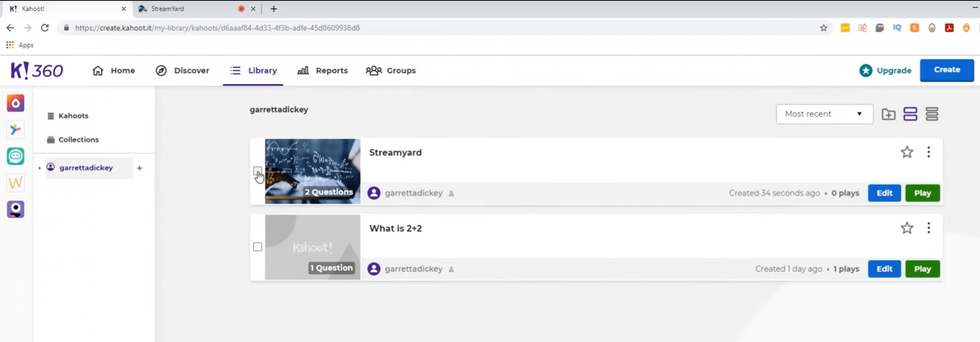980x342 pixels.
Task: Check the Streamyard kahoot checkbox
Action: coord(257,171)
